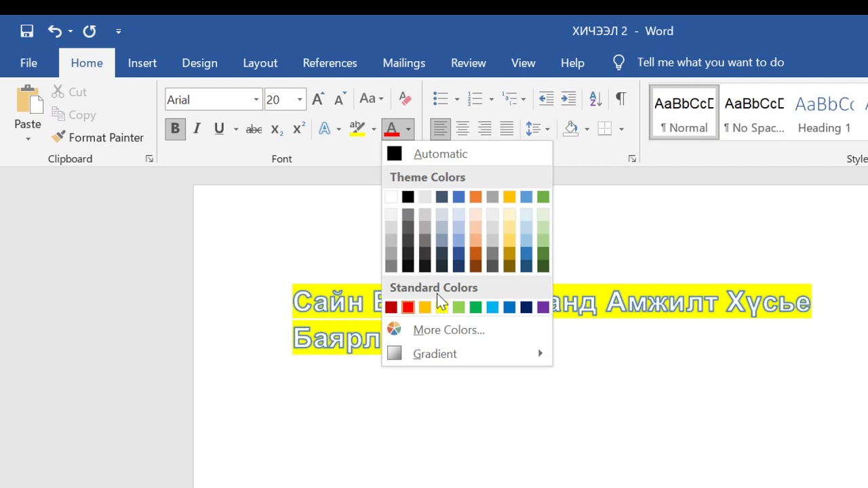Screen dimensions: 868x488
Task: Open Text Effects and Typography
Action: click(x=325, y=128)
